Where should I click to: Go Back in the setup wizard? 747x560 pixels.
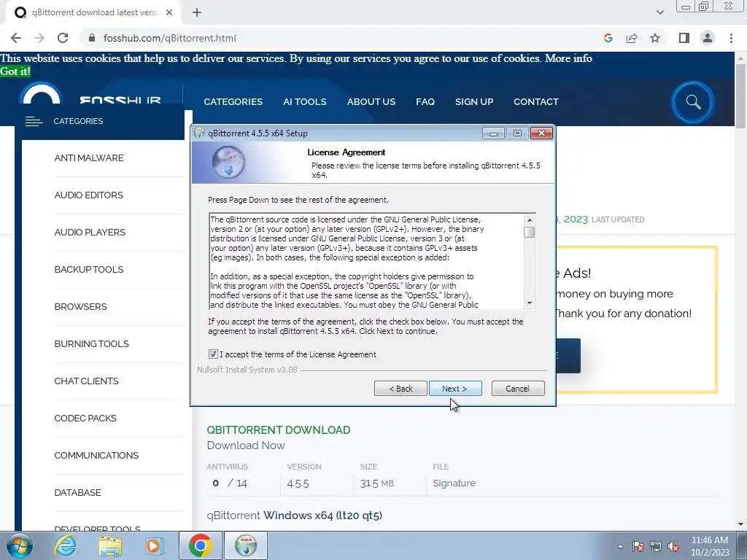coord(400,389)
